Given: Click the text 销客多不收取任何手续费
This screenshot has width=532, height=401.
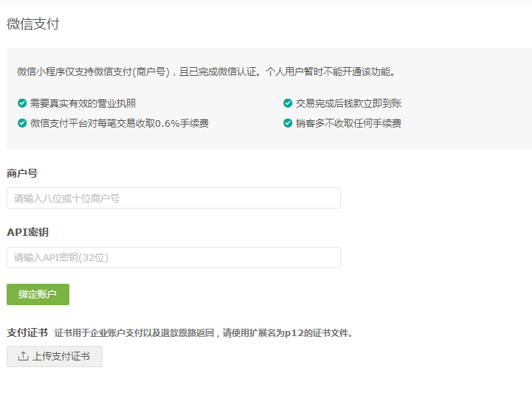Looking at the screenshot, I should 348,123.
